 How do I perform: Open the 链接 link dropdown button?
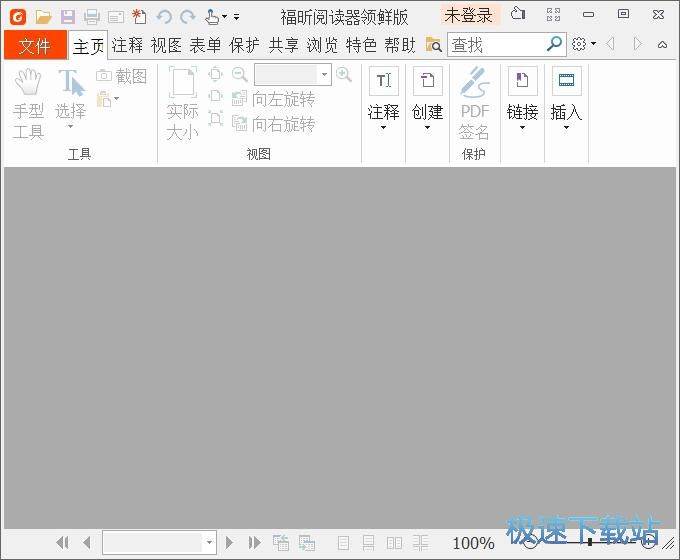523,99
